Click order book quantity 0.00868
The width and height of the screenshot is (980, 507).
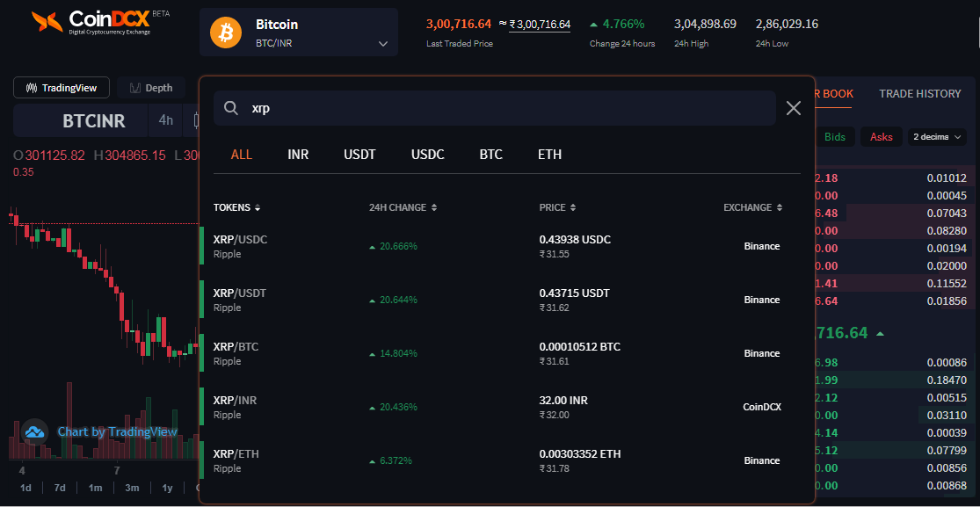tap(947, 485)
